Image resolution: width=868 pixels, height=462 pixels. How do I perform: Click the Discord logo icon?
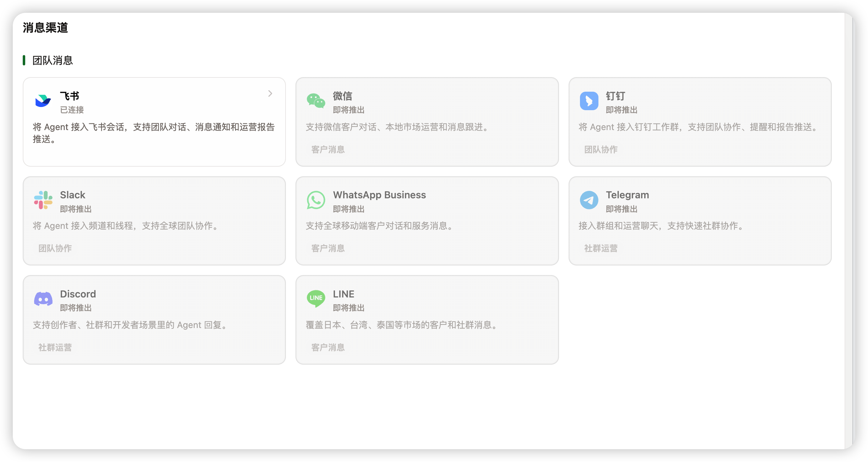43,299
